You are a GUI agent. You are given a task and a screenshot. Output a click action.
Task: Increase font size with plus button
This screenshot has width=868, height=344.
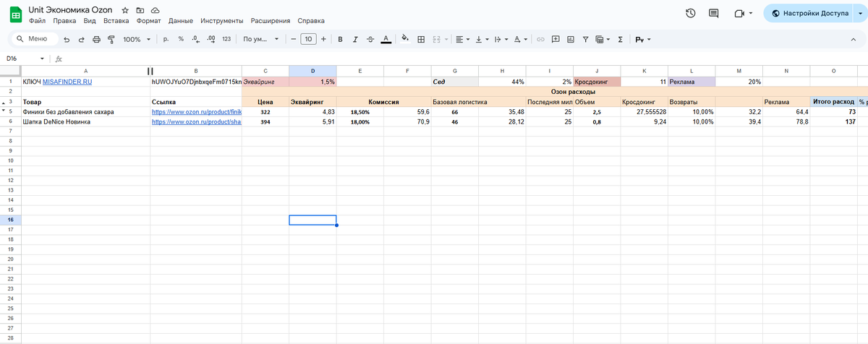click(323, 39)
